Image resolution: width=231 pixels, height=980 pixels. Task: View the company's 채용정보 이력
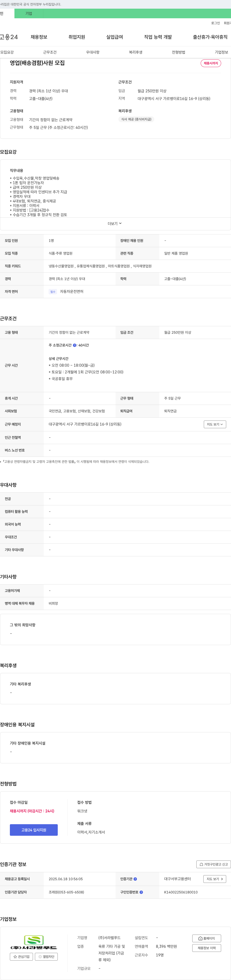(x=207, y=948)
